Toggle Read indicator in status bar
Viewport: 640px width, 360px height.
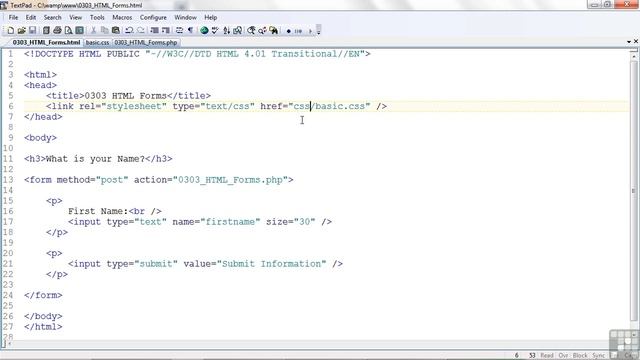click(x=547, y=356)
